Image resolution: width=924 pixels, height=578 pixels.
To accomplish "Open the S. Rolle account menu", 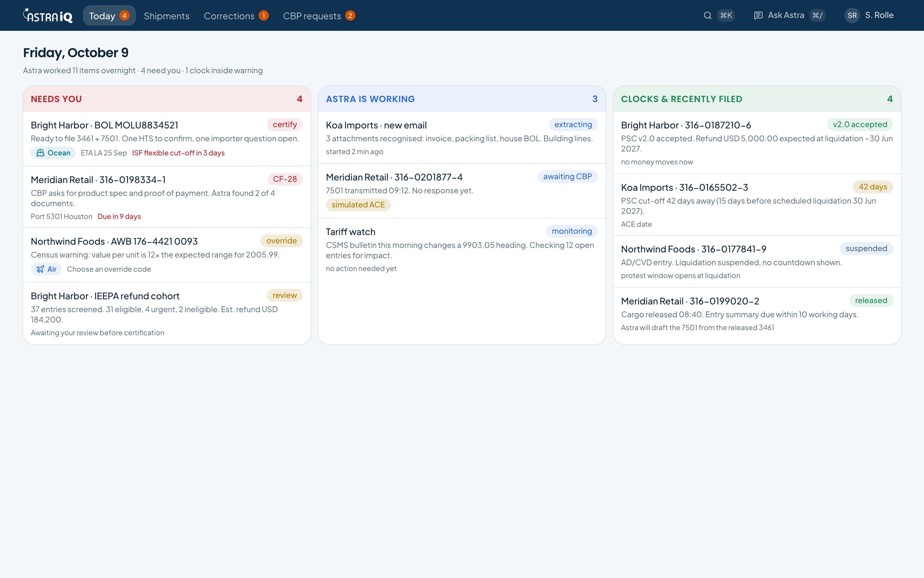I will [x=869, y=15].
